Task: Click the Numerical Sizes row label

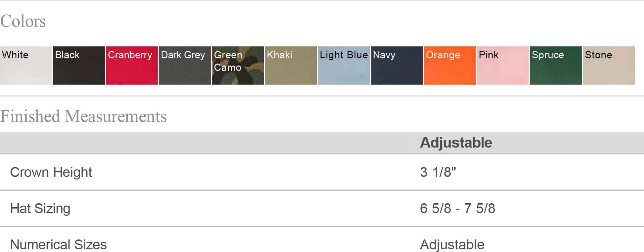Action: (58, 245)
